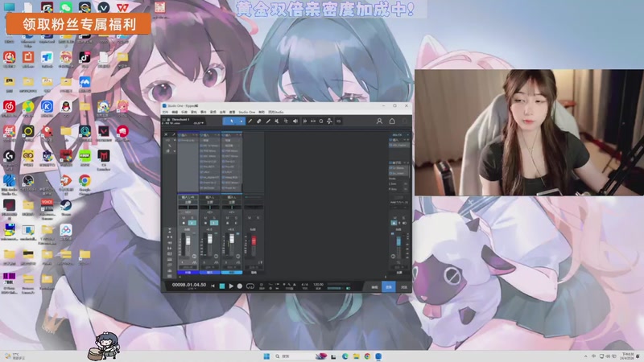Click the red fader on the fourth channel
644x362 pixels.
[x=254, y=241]
